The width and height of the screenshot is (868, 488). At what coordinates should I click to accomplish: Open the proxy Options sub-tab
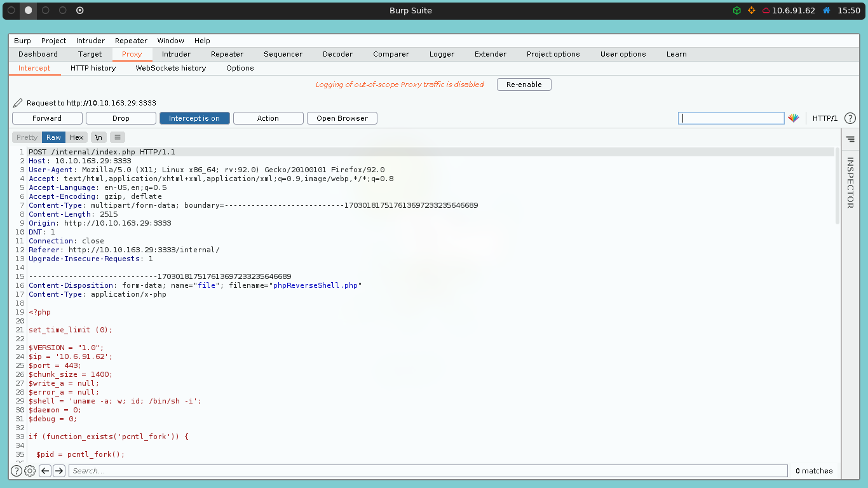(x=240, y=68)
